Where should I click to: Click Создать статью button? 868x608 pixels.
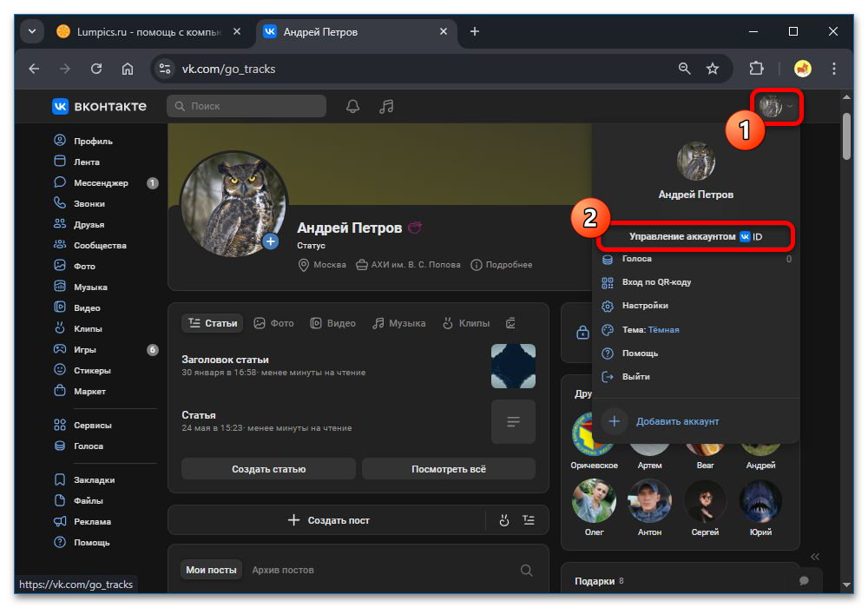(268, 469)
